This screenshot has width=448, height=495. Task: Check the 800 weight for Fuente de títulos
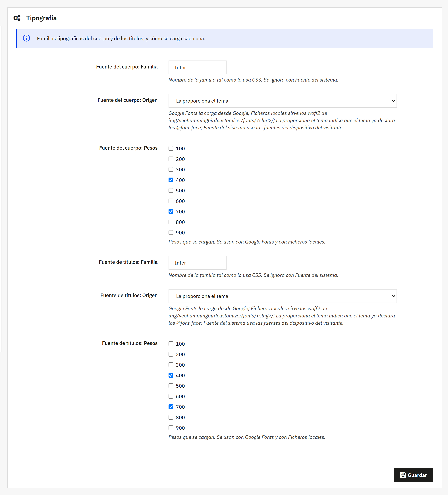tap(171, 417)
